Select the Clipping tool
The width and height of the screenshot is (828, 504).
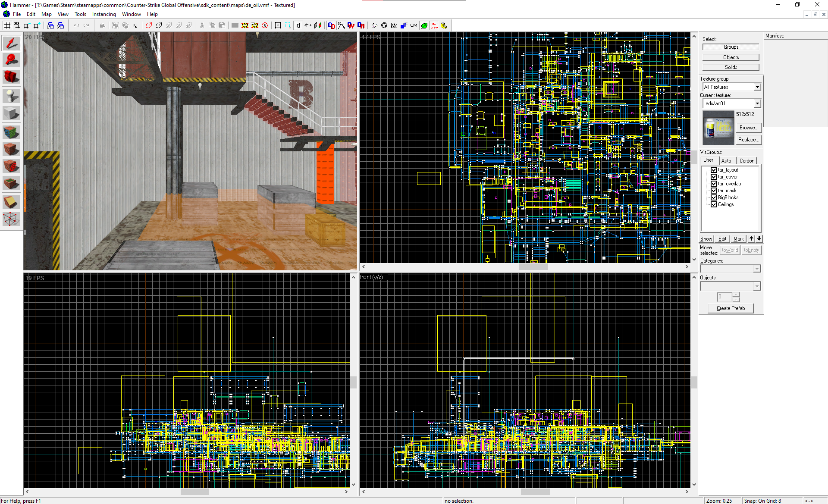(11, 202)
